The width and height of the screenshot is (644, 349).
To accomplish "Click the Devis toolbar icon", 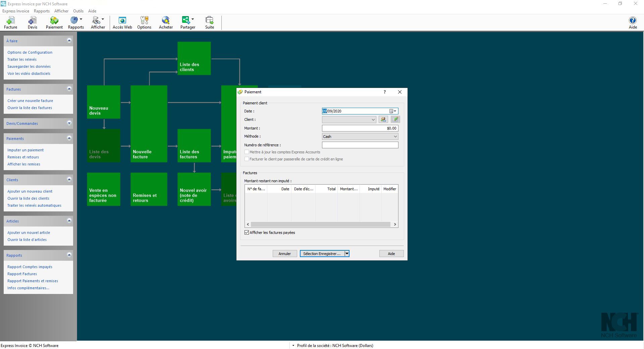I will [33, 23].
